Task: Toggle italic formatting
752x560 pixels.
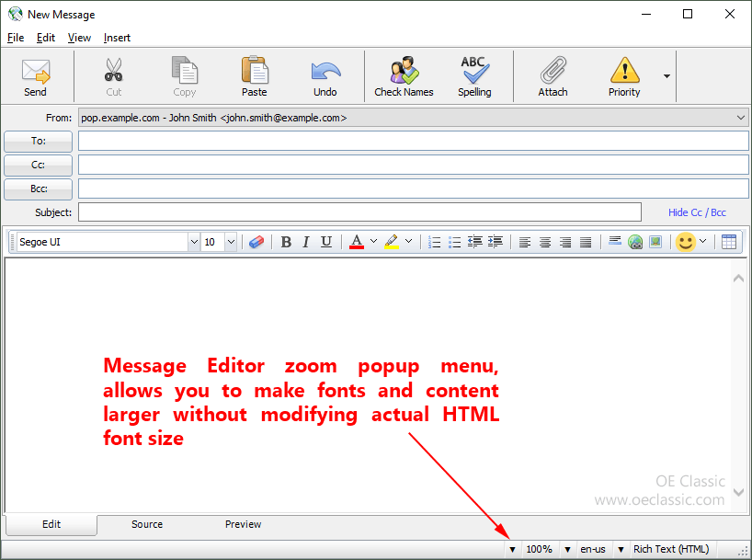Action: 306,242
